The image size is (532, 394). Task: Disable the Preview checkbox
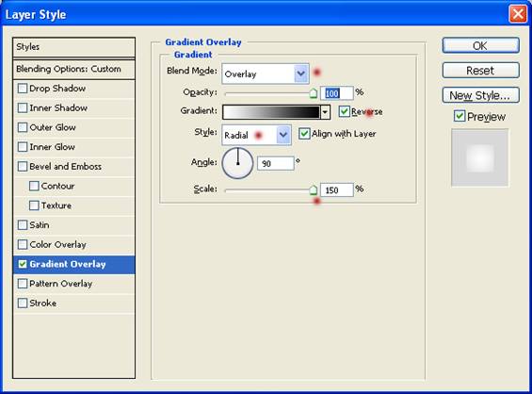(459, 116)
